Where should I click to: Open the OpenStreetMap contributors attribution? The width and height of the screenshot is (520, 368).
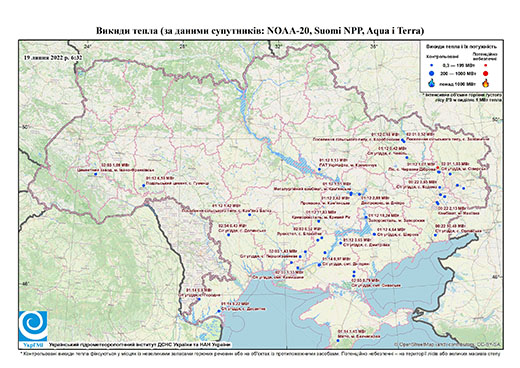(x=448, y=344)
